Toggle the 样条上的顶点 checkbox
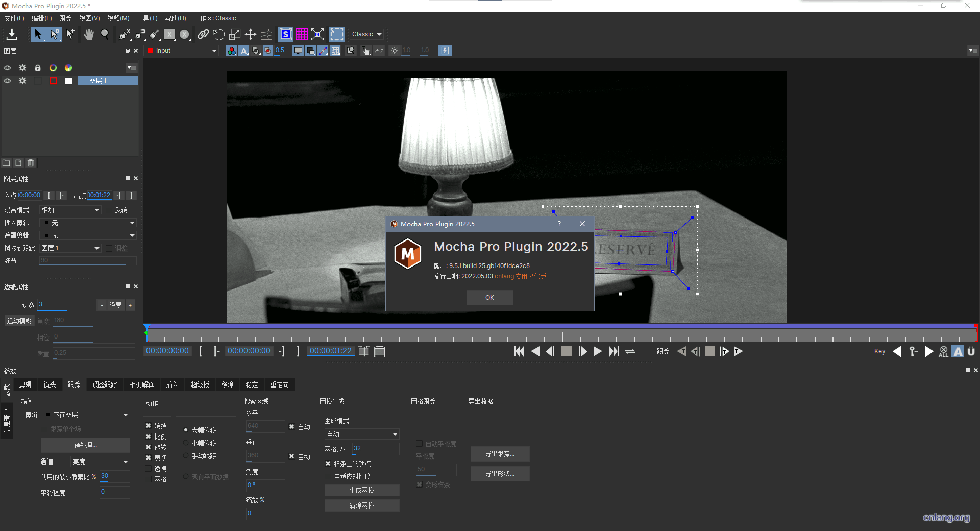The height and width of the screenshot is (531, 980). pyautogui.click(x=328, y=464)
